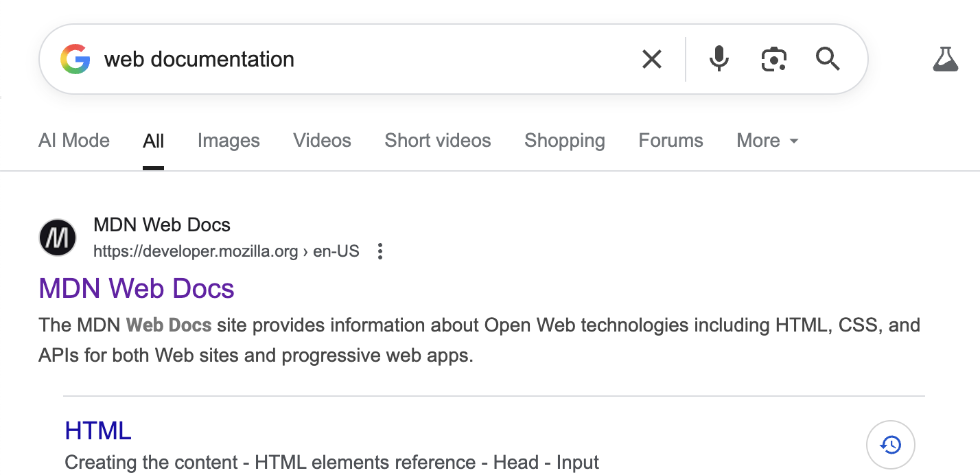Start voice search with microphone icon
Image resolution: width=980 pixels, height=475 pixels.
pos(719,60)
